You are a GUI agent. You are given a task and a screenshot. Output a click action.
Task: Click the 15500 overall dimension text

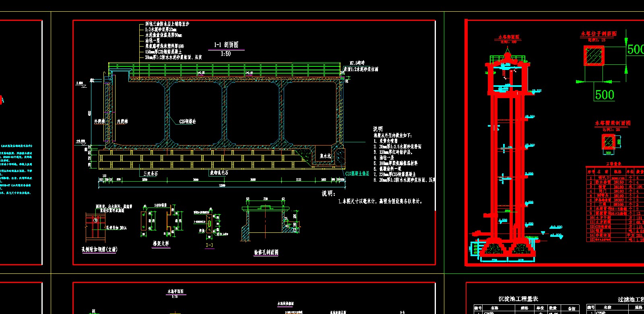(x=222, y=185)
